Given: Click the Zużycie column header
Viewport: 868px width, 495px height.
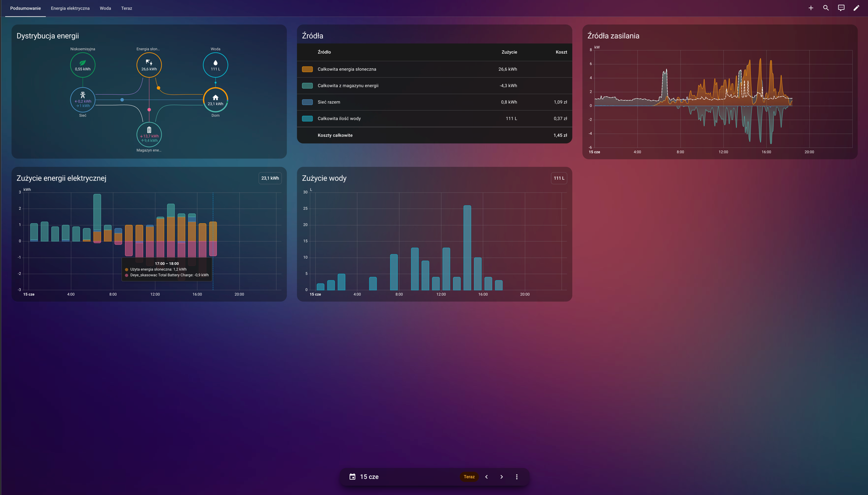Looking at the screenshot, I should [509, 52].
